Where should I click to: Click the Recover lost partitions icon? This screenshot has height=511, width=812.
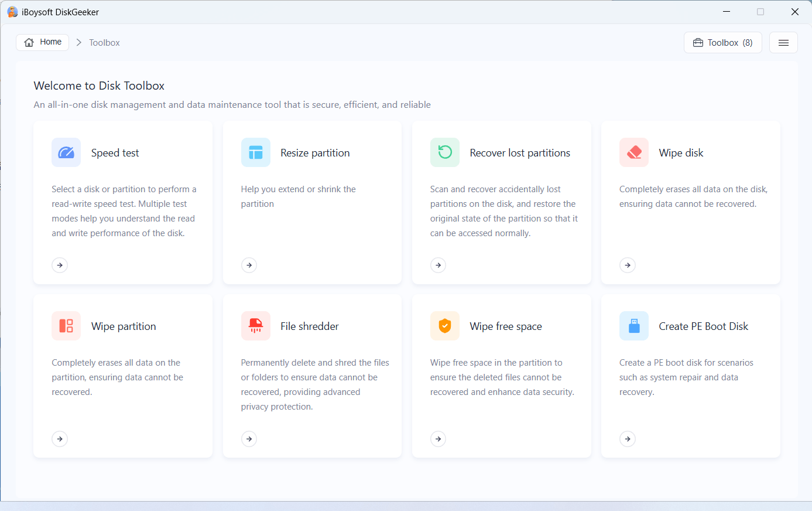pos(445,152)
